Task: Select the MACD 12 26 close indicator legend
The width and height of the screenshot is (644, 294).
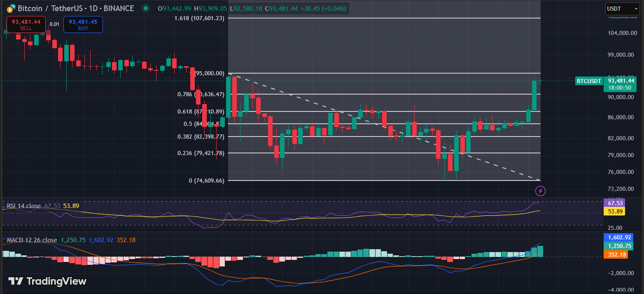Action: (32, 240)
